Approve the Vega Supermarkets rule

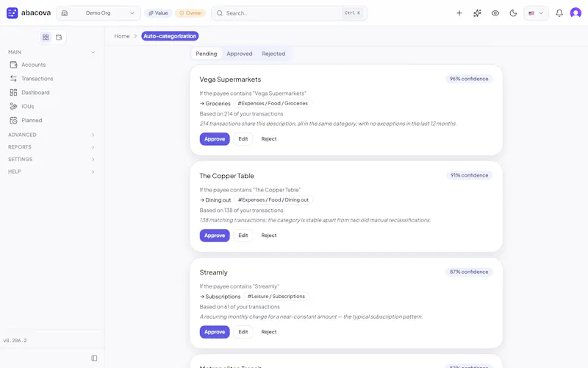[215, 139]
